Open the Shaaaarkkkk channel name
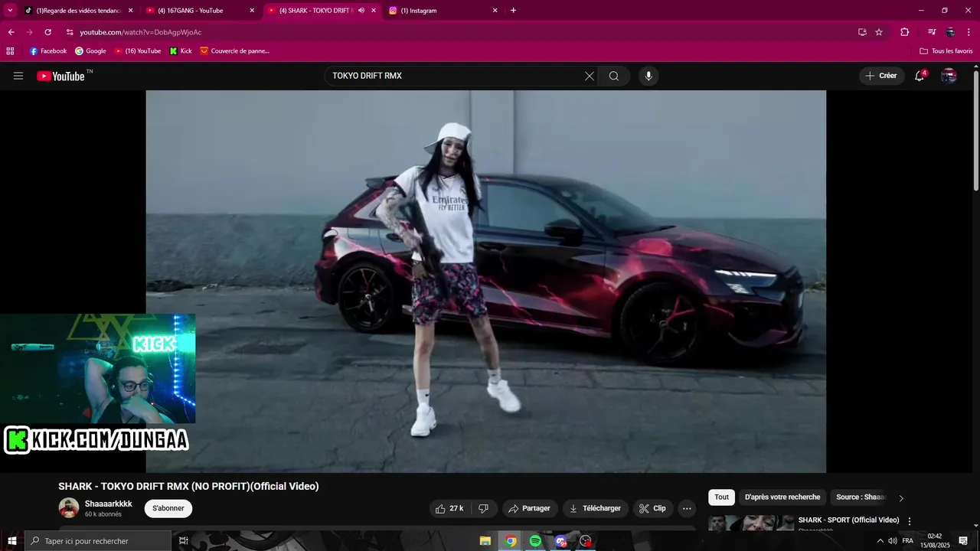Viewport: 980px width, 551px height. 109,504
